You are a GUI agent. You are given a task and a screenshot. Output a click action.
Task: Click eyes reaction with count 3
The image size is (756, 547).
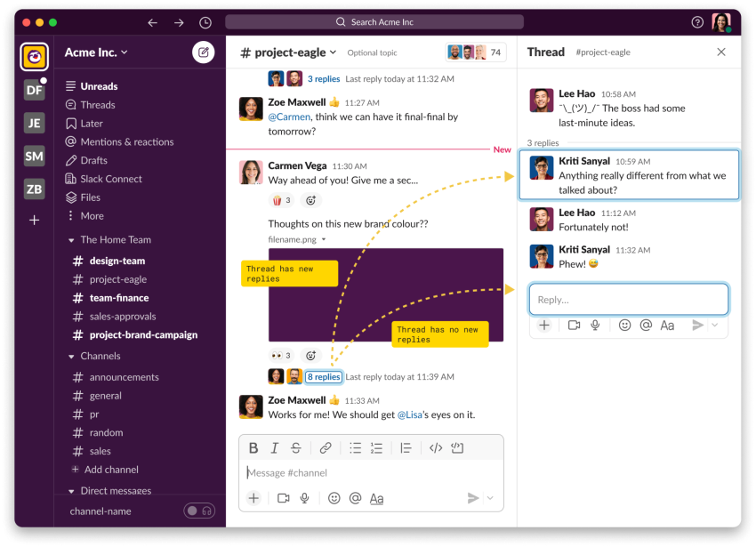pos(281,356)
